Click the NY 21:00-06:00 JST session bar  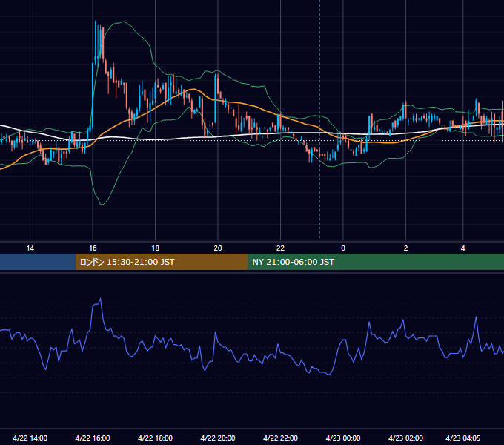coord(376,262)
